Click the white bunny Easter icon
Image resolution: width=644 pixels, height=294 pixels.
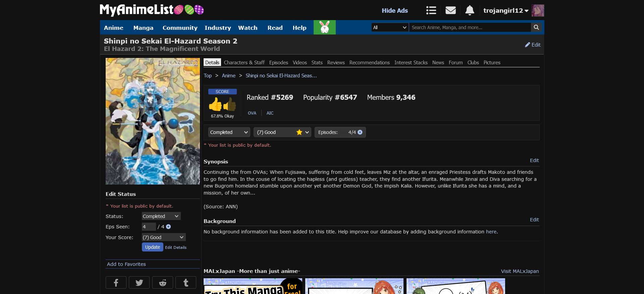(x=324, y=27)
